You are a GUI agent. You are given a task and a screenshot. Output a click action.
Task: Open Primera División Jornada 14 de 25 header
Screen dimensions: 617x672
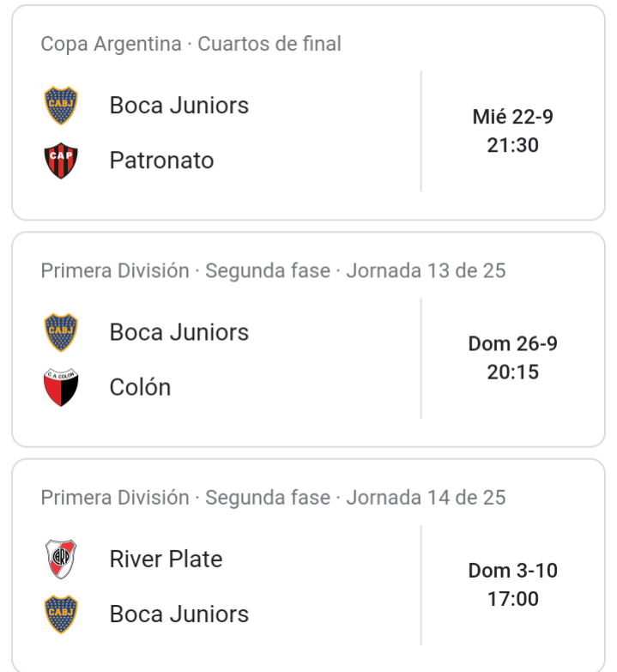pos(273,498)
